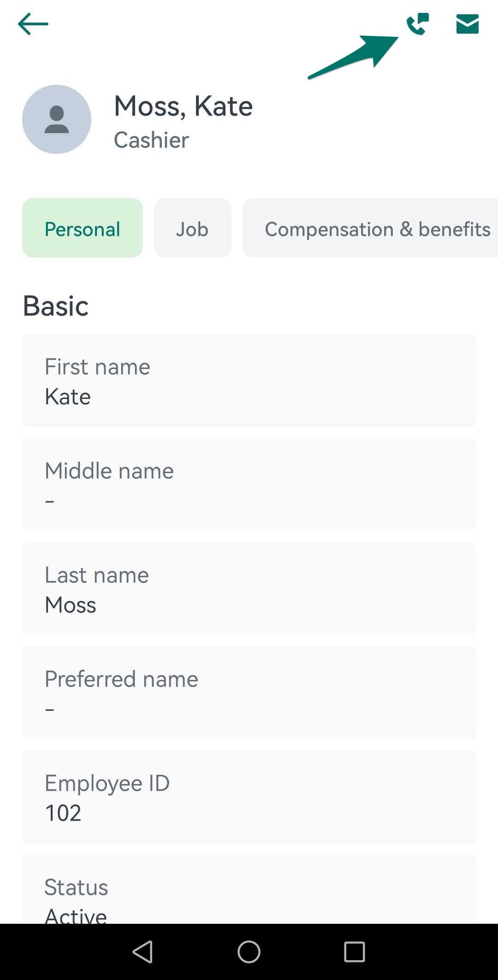The height and width of the screenshot is (980, 498).
Task: Tap the Basic section heading
Action: [56, 305]
